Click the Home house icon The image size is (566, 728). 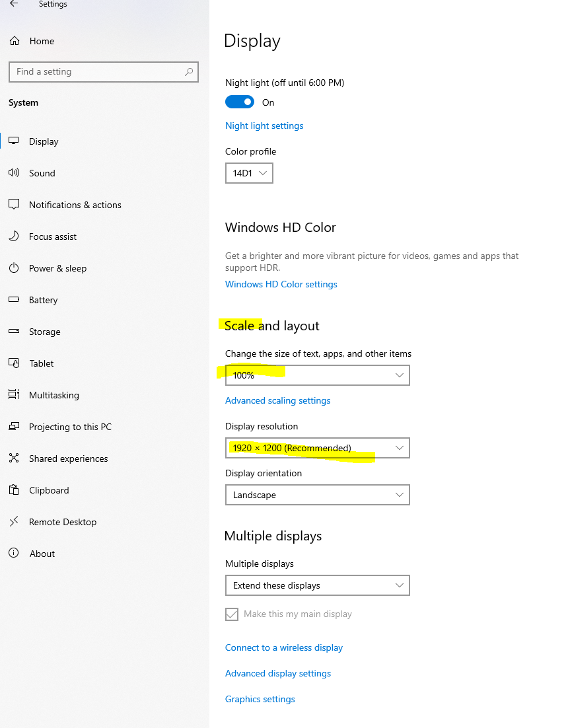[15, 41]
